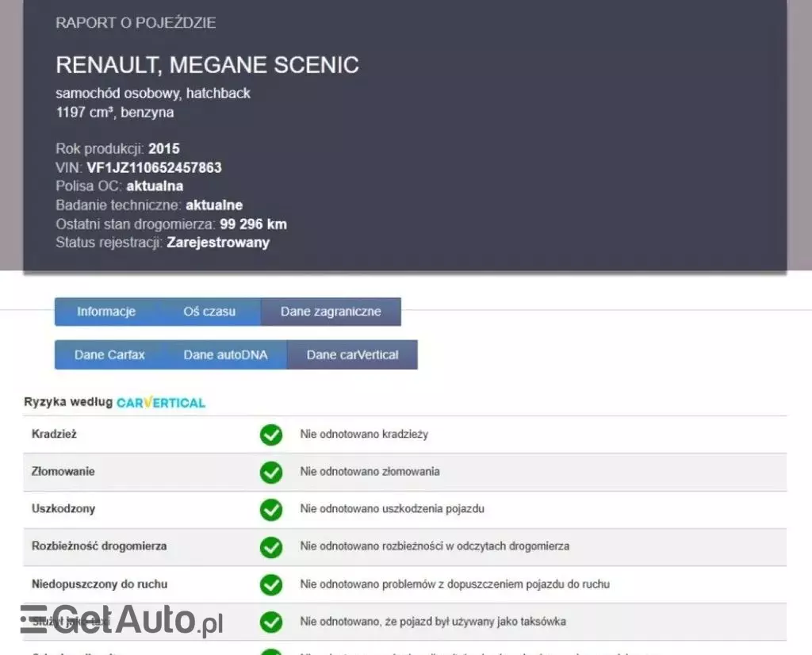Image resolution: width=812 pixels, height=655 pixels.
Task: Click the check icon in the taxi usage row
Action: point(271,622)
